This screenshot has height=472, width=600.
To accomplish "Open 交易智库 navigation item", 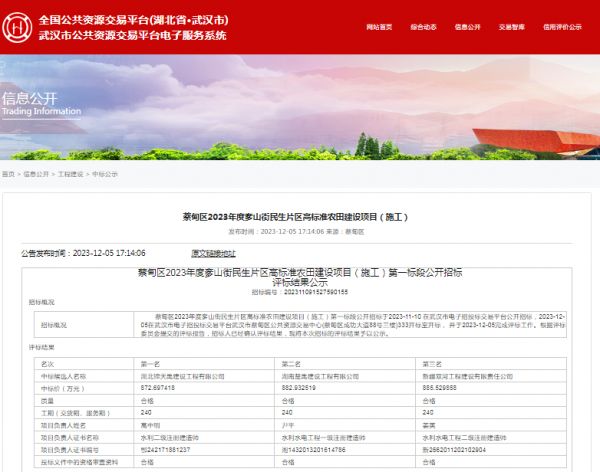I will 513,27.
